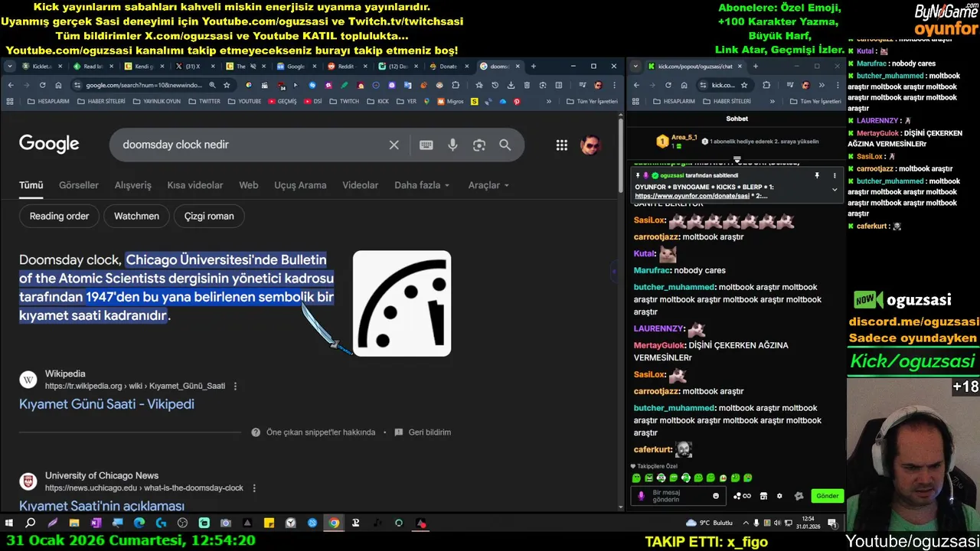The image size is (980, 551).
Task: Clear the Google search box text
Action: 394,145
